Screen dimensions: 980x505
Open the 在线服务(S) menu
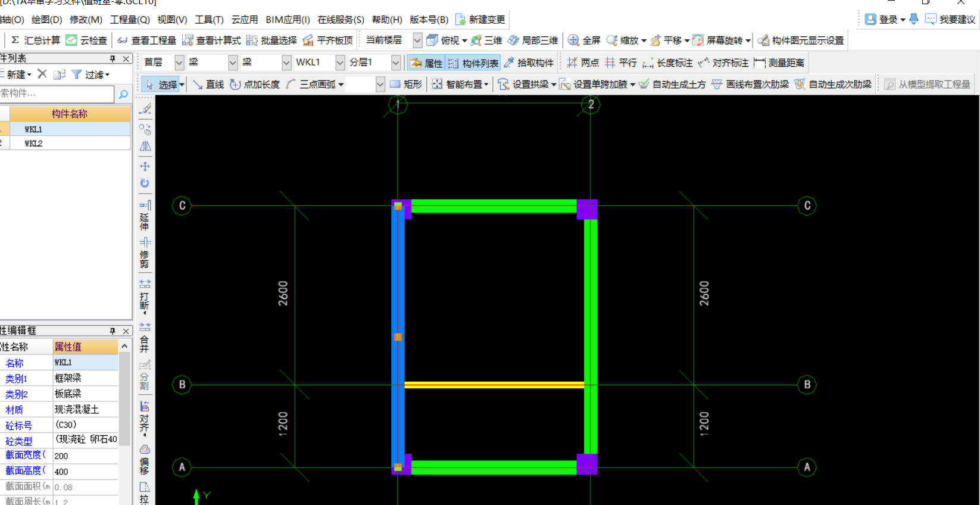(341, 20)
